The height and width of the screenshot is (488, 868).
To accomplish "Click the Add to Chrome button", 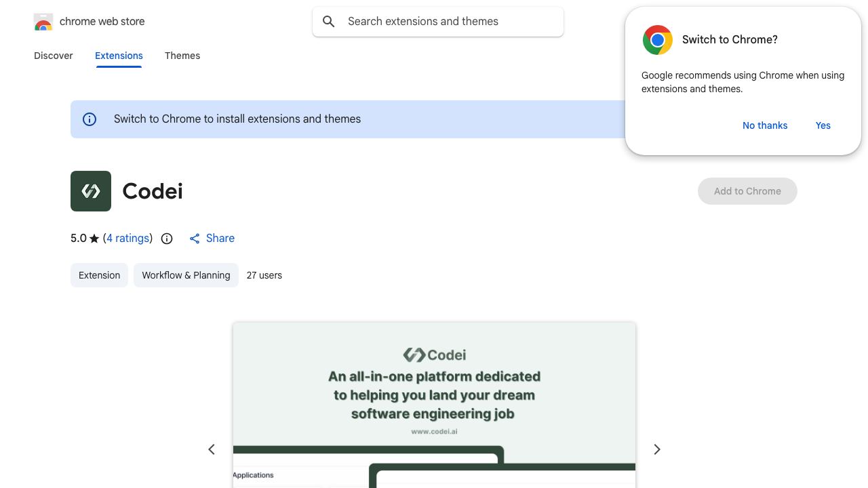I will click(x=747, y=191).
